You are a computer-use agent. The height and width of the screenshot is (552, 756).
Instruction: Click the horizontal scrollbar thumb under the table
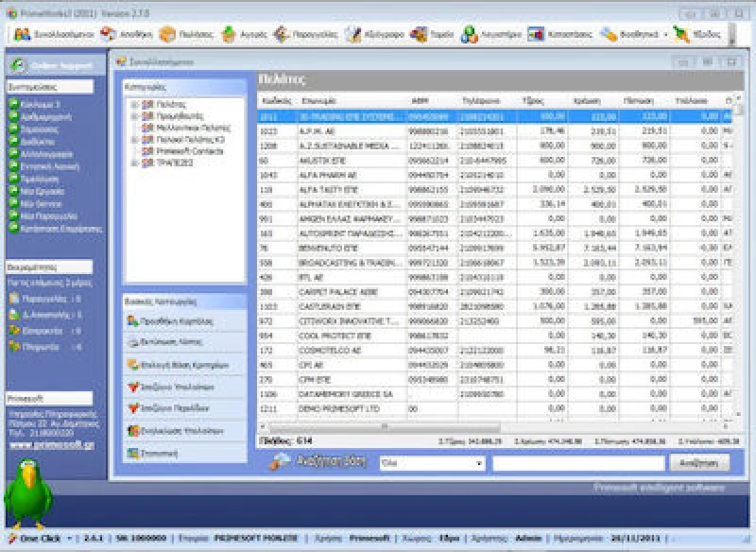pos(385,426)
